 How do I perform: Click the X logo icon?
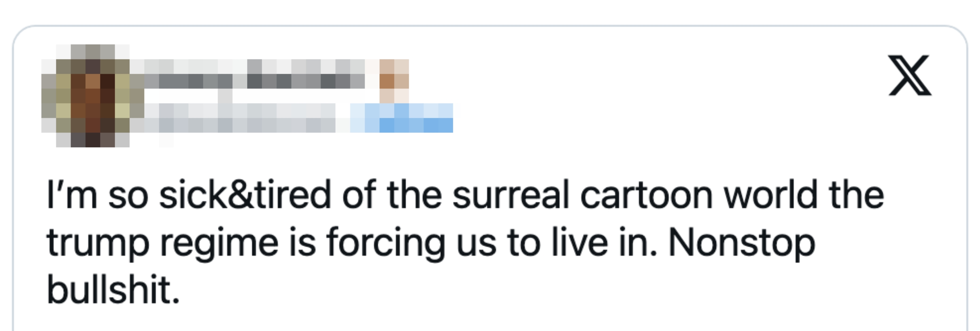[x=910, y=75]
